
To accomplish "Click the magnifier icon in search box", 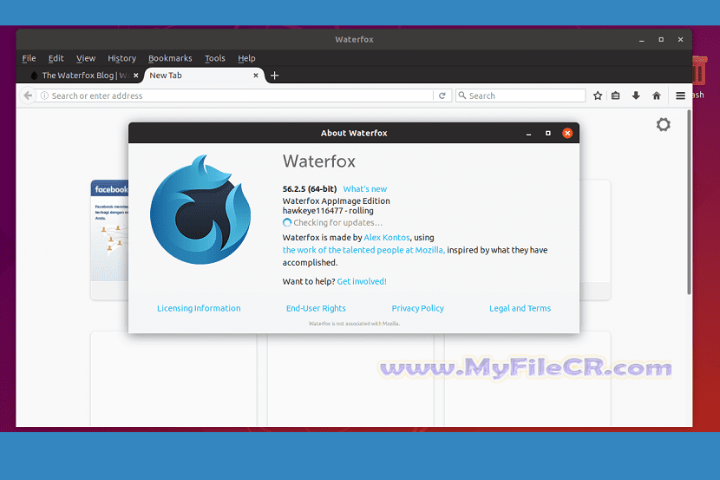I will 462,95.
